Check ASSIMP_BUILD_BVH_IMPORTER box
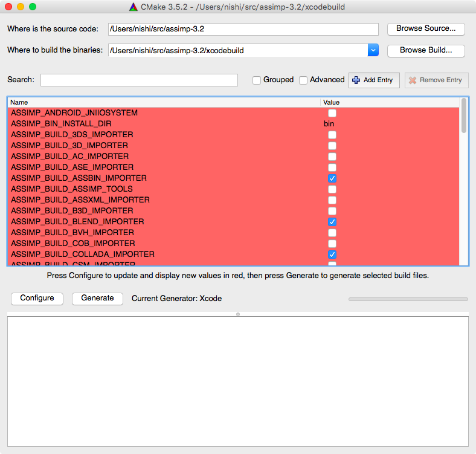Viewport: 476px width, 454px height. pyautogui.click(x=332, y=233)
